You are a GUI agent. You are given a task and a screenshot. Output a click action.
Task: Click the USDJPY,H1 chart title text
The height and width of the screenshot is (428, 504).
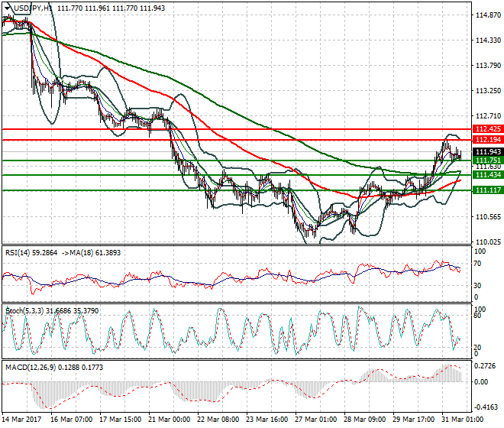tap(34, 8)
